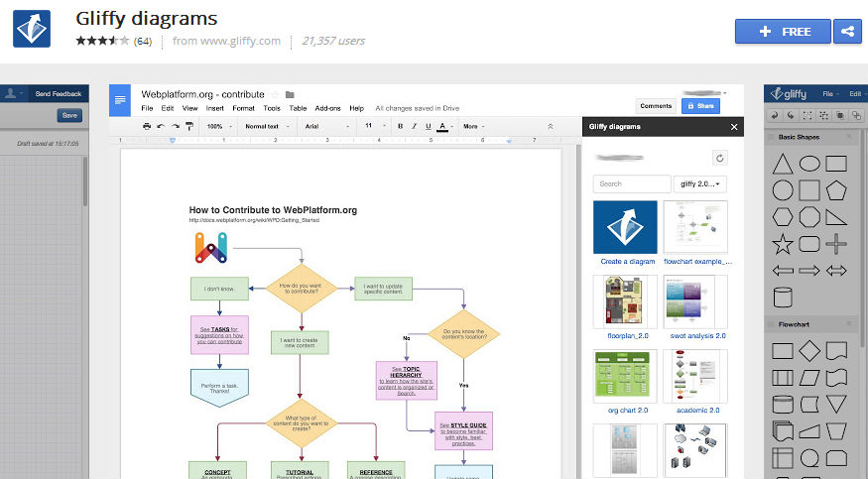Select the flowchart example diagram thumbnail
This screenshot has height=479, width=868.
(x=695, y=227)
